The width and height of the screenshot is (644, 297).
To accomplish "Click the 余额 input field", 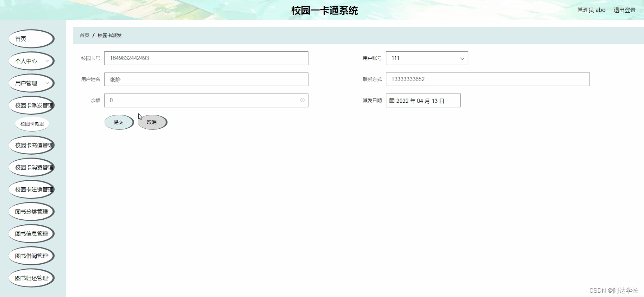I will pyautogui.click(x=206, y=100).
